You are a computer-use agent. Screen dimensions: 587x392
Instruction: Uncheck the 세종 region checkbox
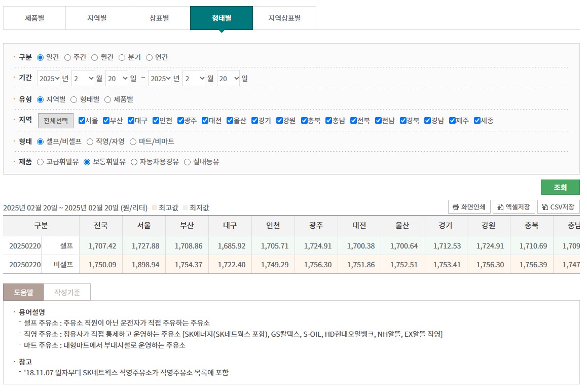tap(477, 121)
